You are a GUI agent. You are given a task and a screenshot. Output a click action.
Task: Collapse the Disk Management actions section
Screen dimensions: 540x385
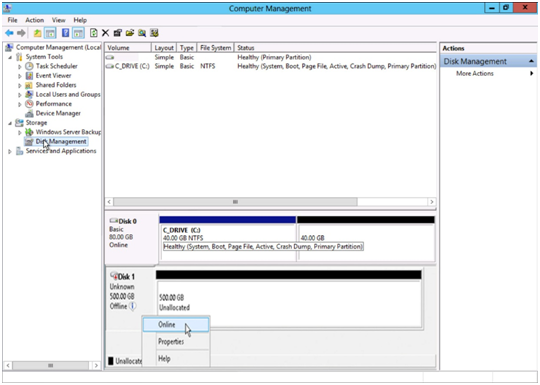[531, 61]
